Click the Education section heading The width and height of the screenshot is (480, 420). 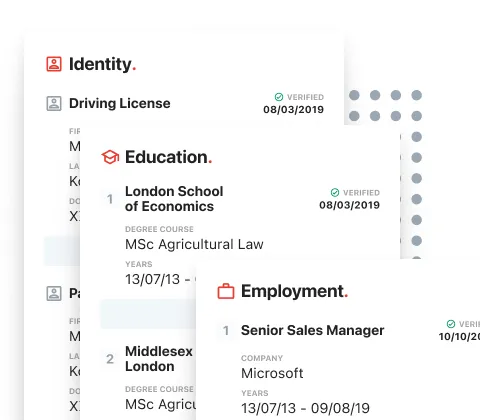point(168,157)
